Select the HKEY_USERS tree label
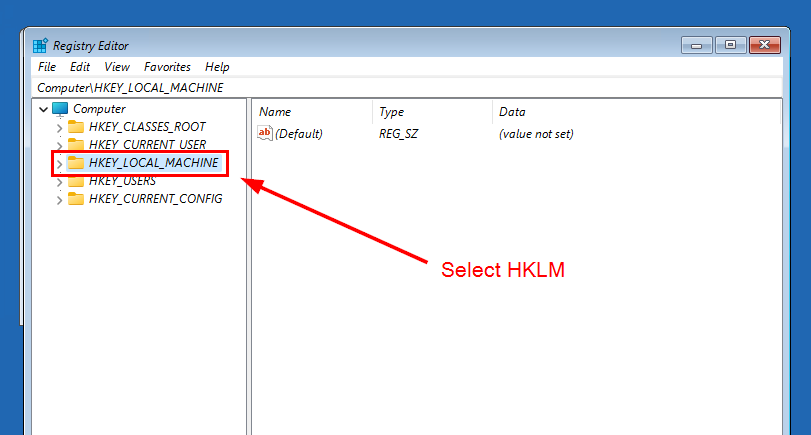This screenshot has height=435, width=811. coord(122,181)
